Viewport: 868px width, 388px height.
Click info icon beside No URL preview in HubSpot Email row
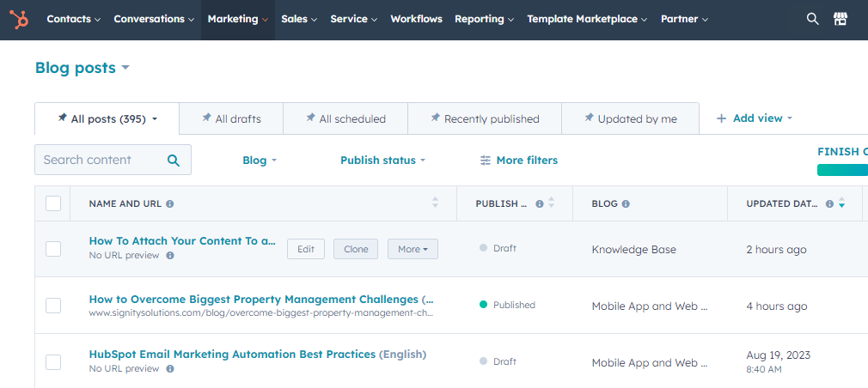tap(170, 368)
